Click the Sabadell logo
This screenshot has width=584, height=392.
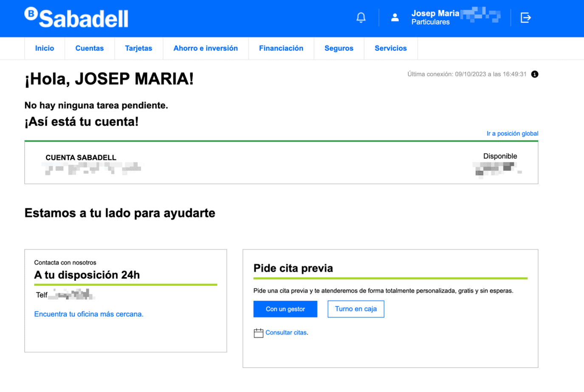coord(76,18)
